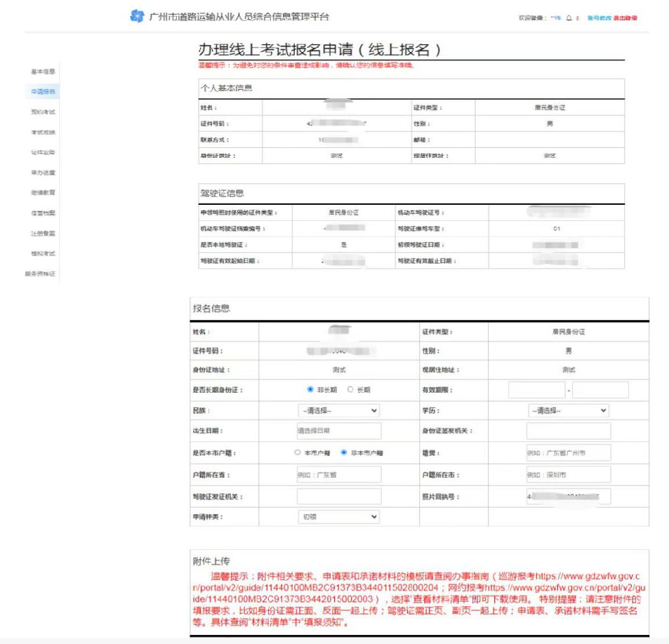Click the 驾驶证有效截止日期 label
Viewport: 669px width, 644px height.
click(427, 261)
